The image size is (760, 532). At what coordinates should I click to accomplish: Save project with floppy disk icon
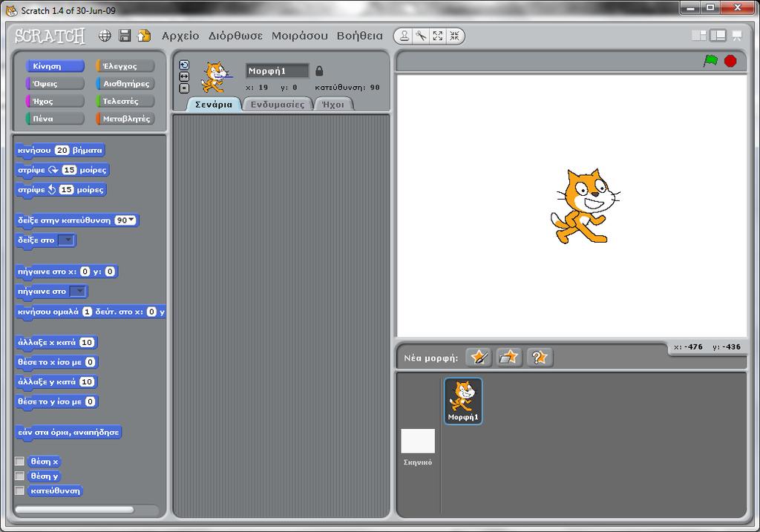[125, 36]
